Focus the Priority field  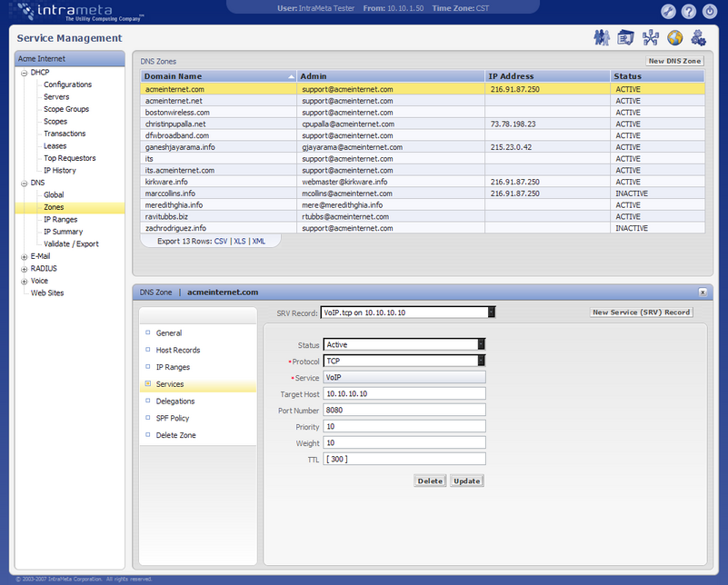point(404,426)
